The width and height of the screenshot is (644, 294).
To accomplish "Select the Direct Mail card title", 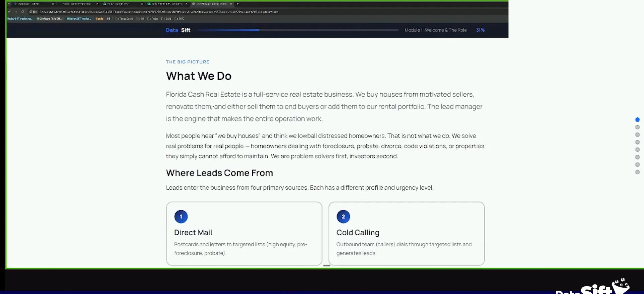I will point(193,233).
